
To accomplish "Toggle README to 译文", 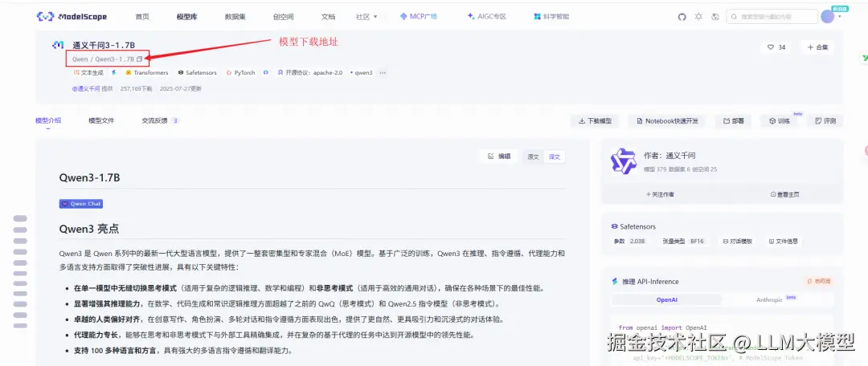I will 554,157.
